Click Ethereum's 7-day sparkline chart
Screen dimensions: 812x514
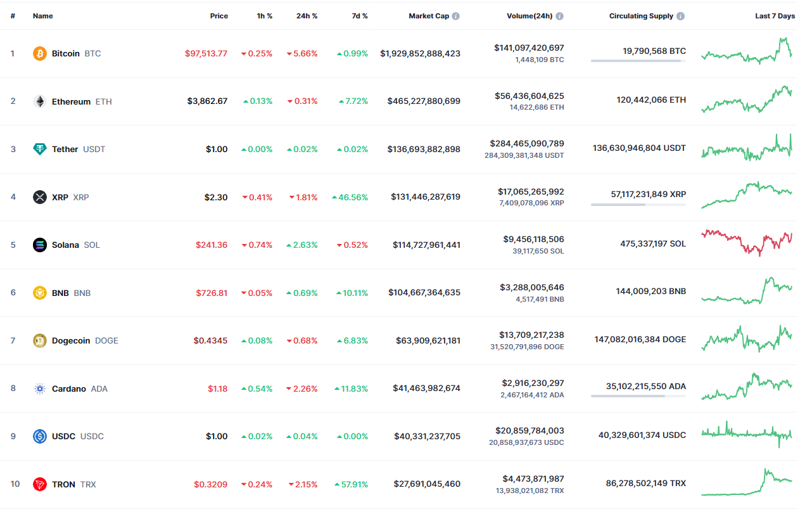[x=746, y=100]
